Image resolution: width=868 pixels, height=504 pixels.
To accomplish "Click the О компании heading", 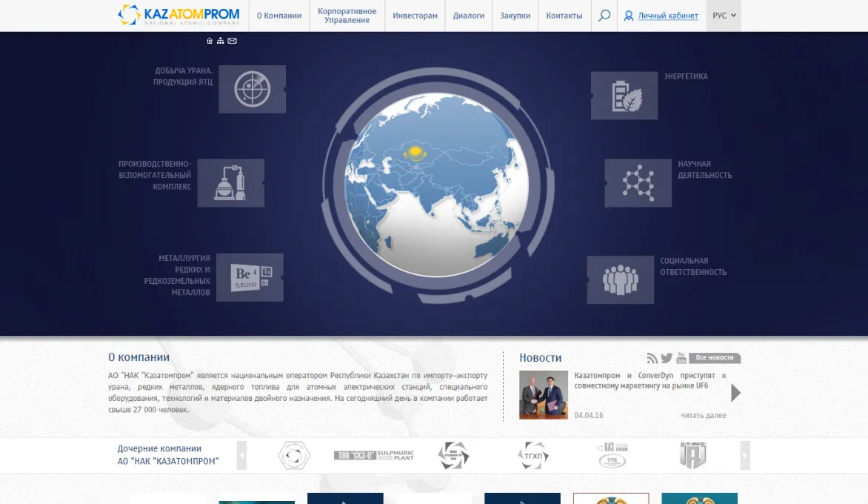I will coord(139,357).
